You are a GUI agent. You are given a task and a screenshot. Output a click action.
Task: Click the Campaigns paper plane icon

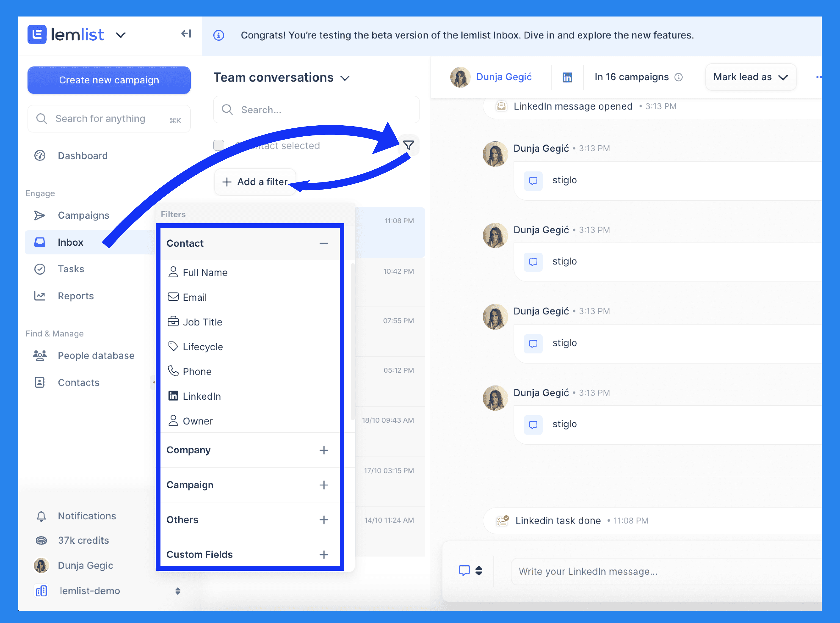[x=40, y=215]
